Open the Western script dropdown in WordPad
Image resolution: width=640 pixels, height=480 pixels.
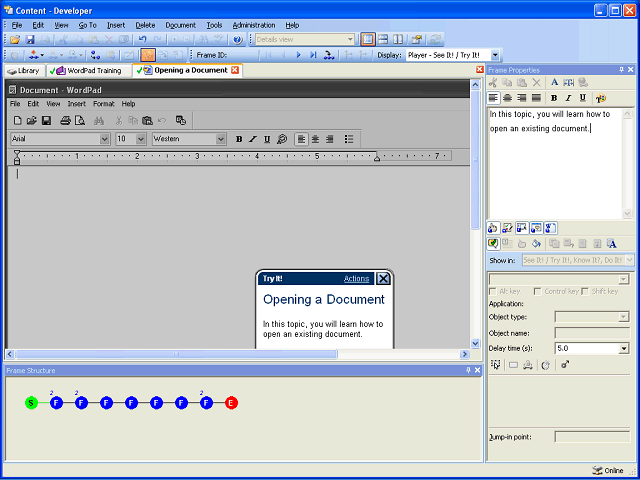point(221,139)
